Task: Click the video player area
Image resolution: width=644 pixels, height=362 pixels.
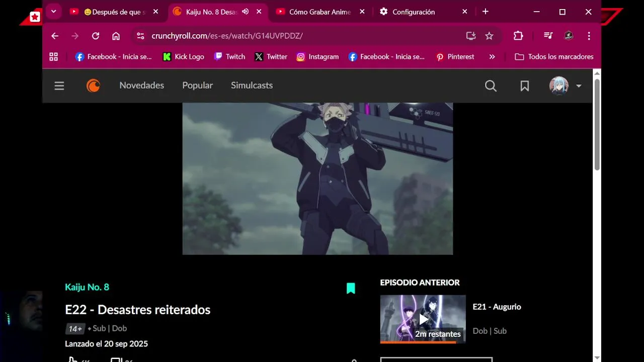Action: (x=317, y=178)
